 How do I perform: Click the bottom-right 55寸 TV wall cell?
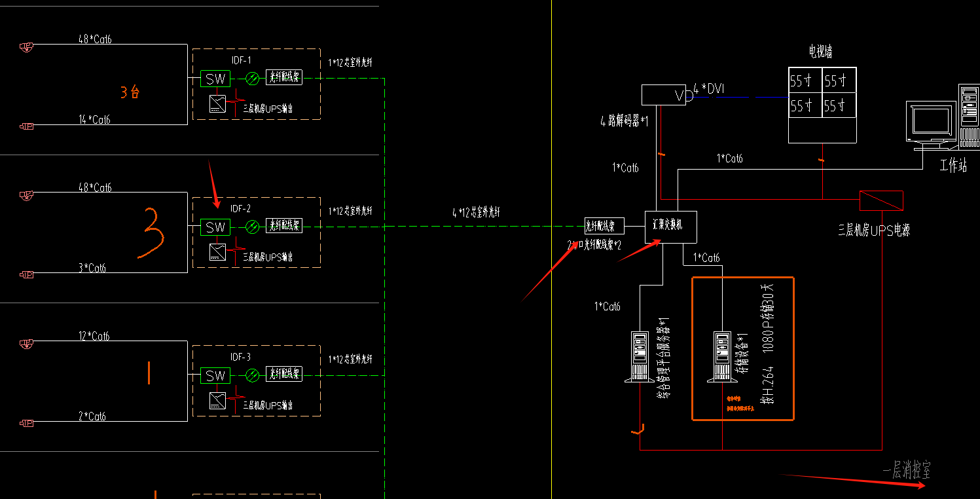coord(839,105)
